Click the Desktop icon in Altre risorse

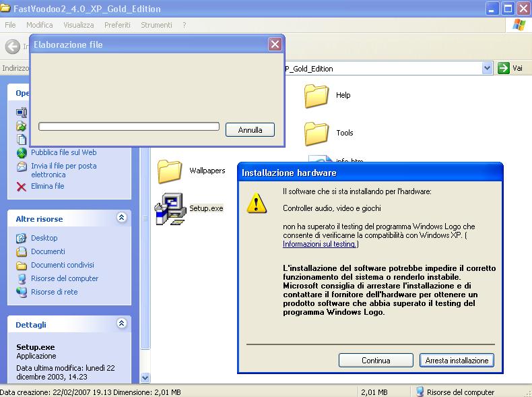click(x=22, y=238)
